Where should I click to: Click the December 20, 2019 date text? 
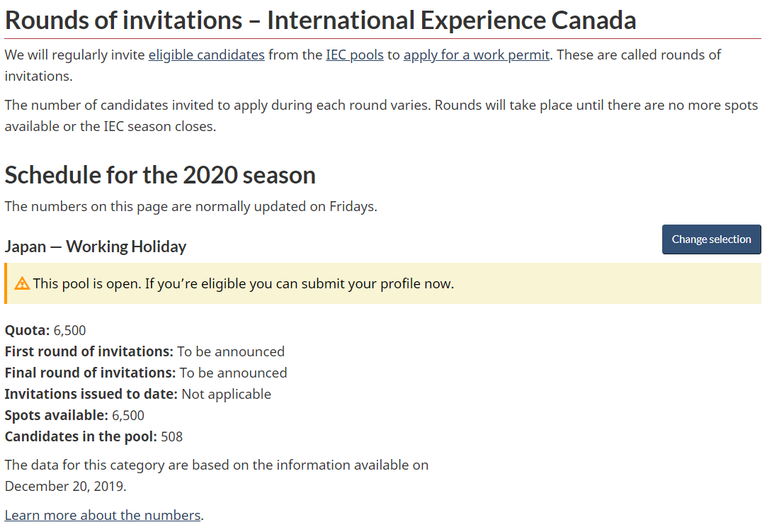click(66, 486)
